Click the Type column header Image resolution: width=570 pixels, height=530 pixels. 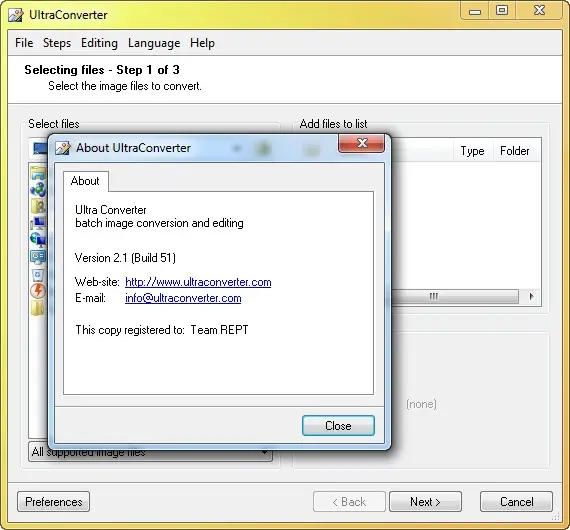[472, 150]
